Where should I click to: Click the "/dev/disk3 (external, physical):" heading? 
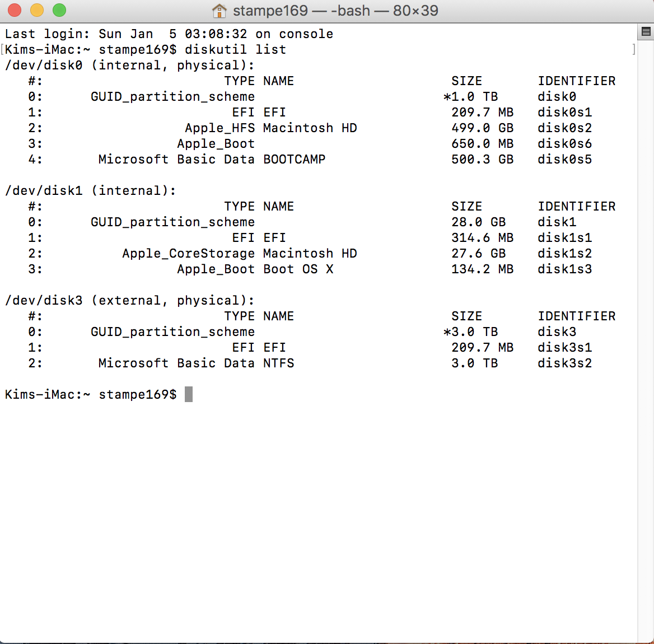point(130,300)
